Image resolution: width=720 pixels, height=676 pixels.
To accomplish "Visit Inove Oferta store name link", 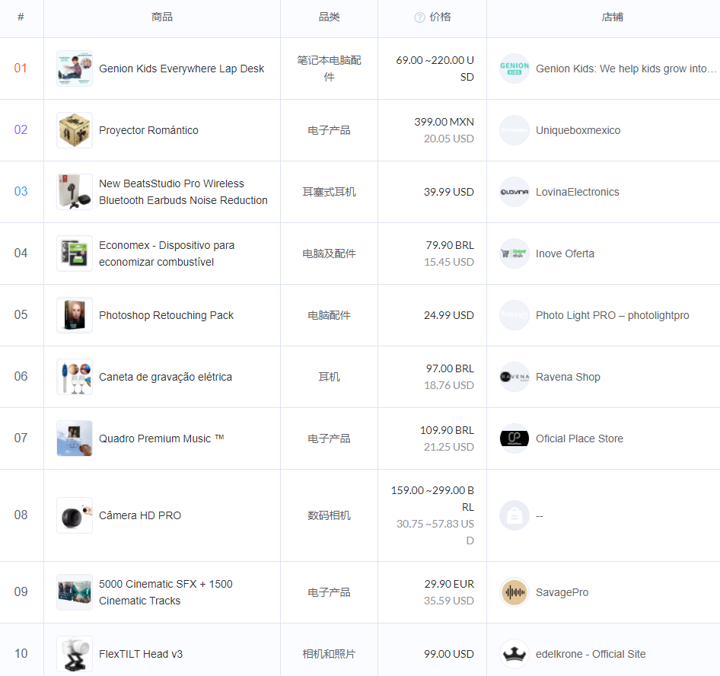I will click(565, 254).
